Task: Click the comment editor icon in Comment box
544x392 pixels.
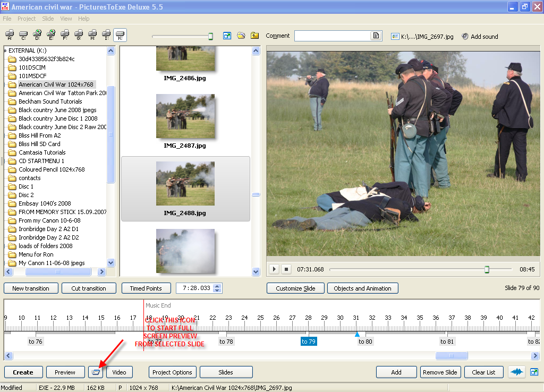Action: pos(376,36)
